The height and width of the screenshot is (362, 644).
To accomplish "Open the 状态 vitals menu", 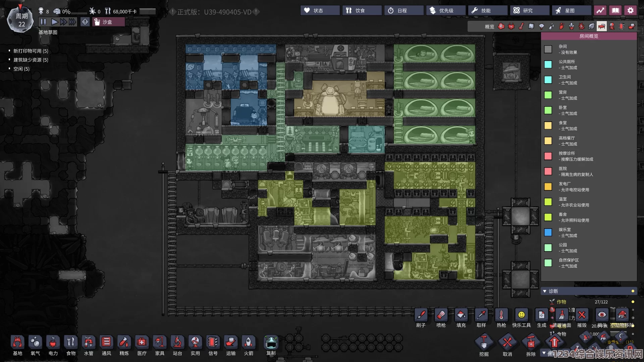I will pyautogui.click(x=320, y=11).
